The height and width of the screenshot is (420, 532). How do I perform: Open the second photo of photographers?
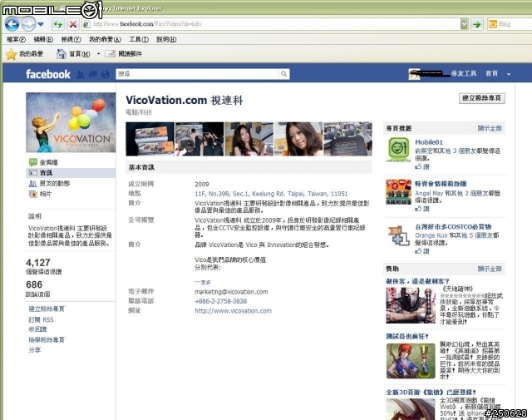click(199, 139)
